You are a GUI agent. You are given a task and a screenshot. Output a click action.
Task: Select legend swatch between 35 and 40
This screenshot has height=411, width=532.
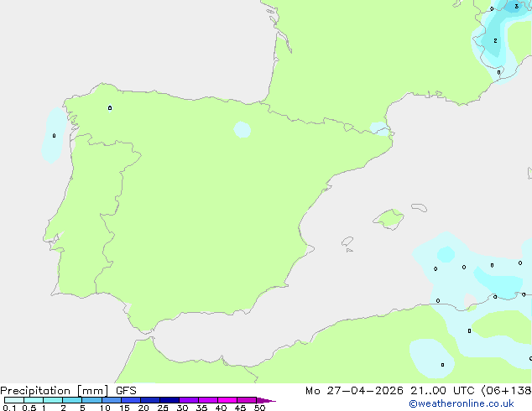(207, 400)
